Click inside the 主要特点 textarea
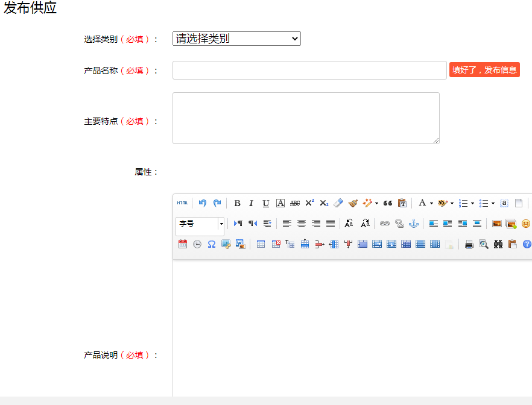Screen dimensions: 532x405 306,118
